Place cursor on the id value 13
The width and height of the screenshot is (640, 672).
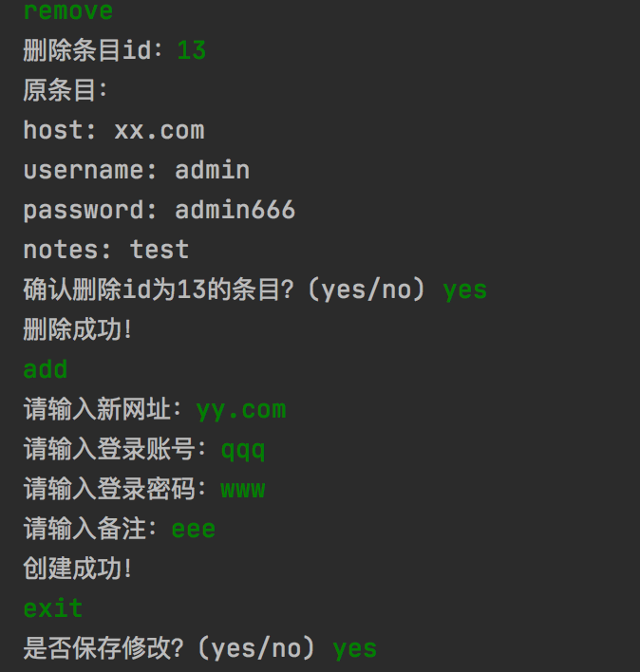(x=192, y=50)
